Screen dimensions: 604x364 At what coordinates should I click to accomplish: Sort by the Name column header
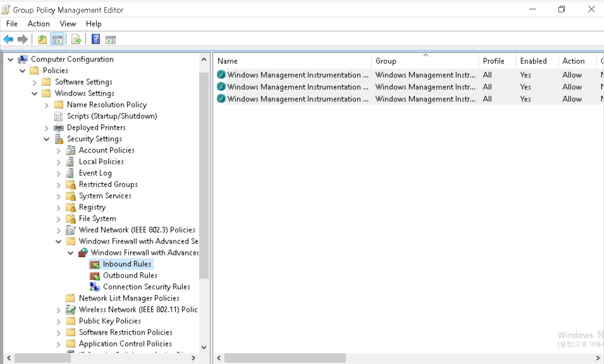coord(293,61)
